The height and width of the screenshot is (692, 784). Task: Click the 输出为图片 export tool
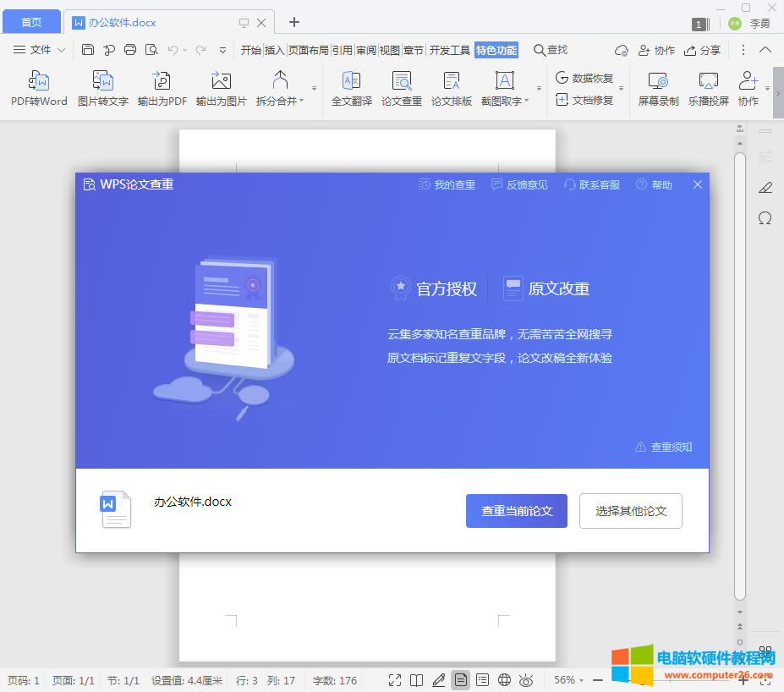click(x=220, y=87)
